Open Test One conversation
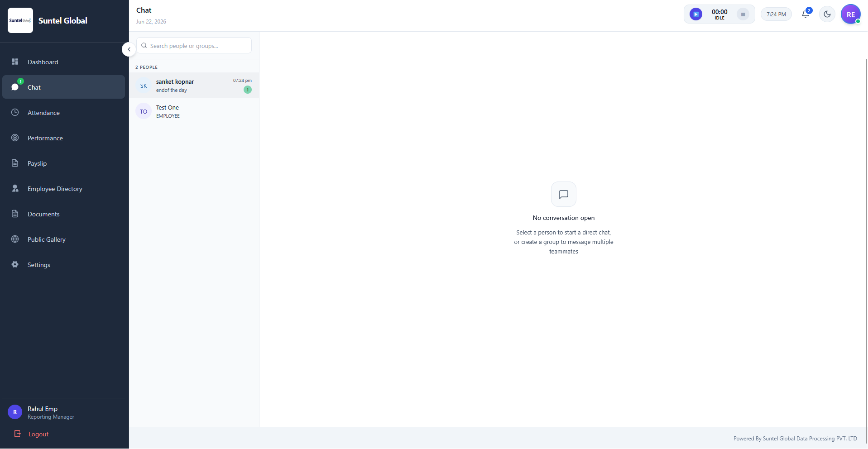The width and height of the screenshot is (868, 449). (194, 111)
